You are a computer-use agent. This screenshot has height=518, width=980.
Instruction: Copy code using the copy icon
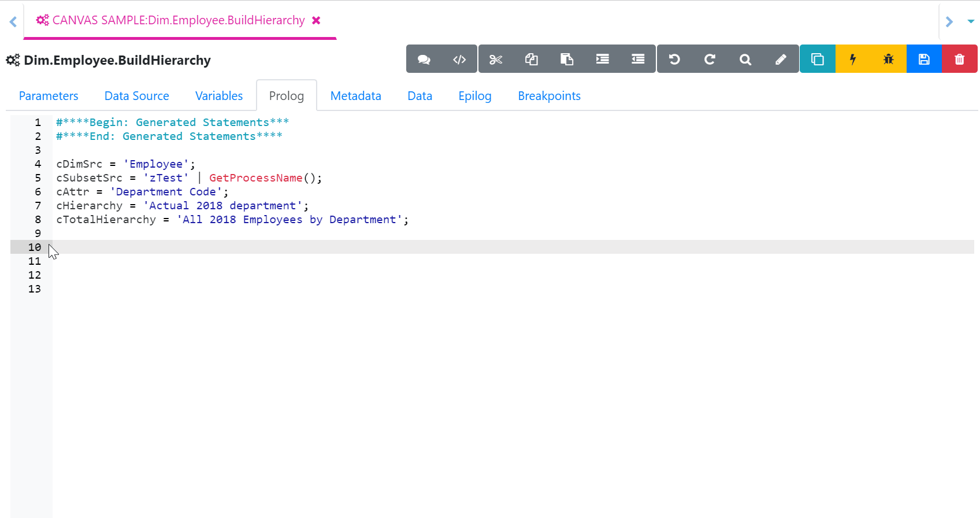coord(532,59)
